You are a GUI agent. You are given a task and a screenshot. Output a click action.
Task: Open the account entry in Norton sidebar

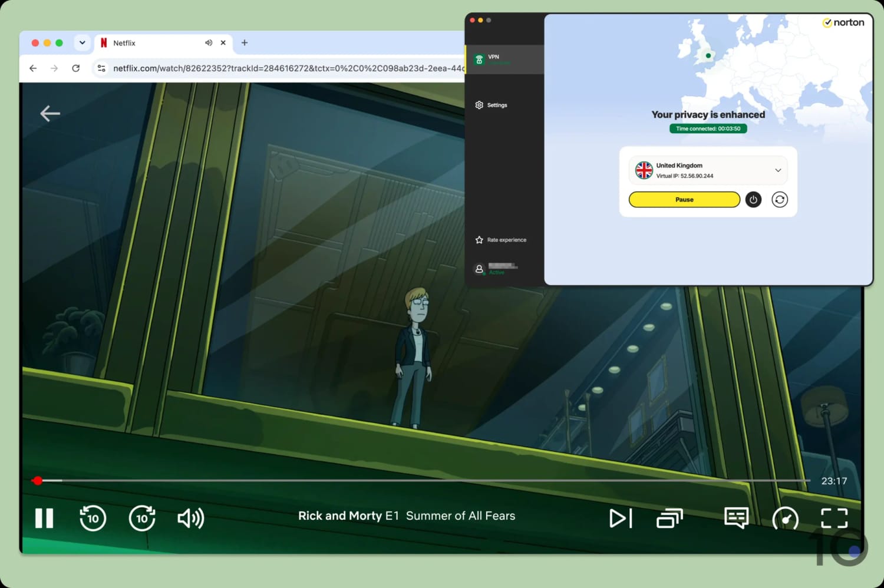(496, 269)
